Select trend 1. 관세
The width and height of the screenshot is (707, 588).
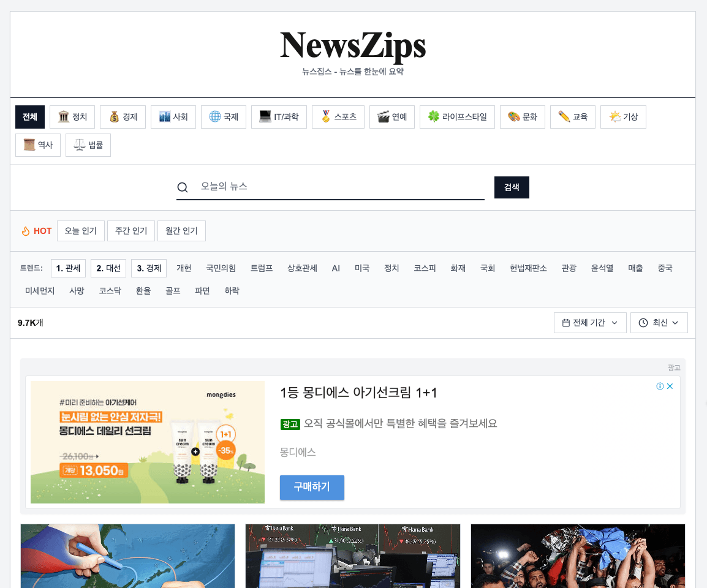coord(68,268)
